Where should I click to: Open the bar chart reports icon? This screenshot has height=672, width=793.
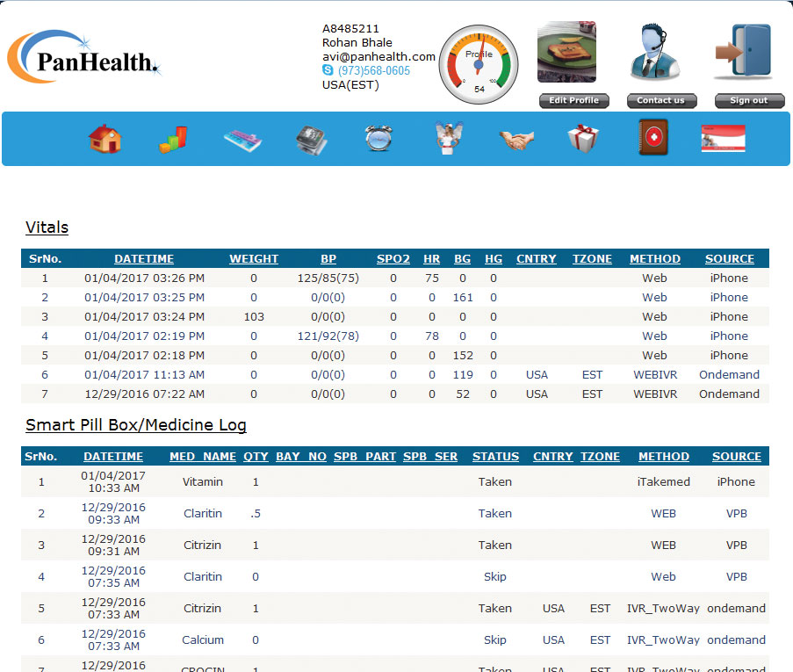(173, 139)
